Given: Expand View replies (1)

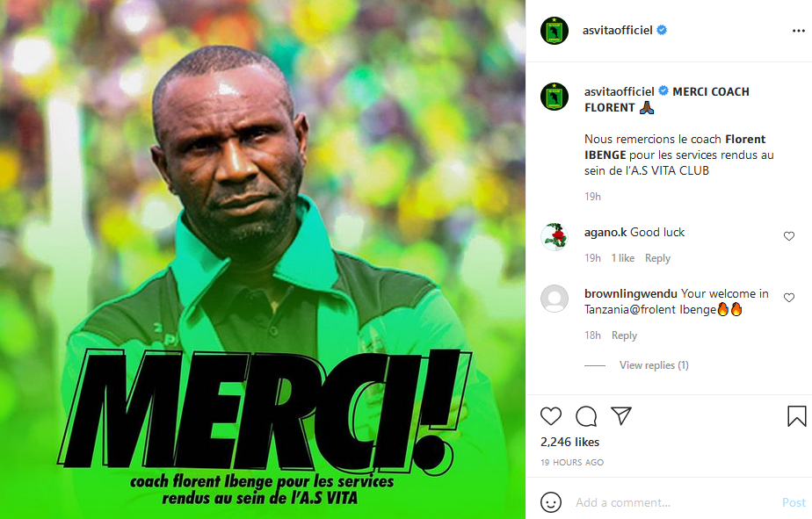Looking at the screenshot, I should 654,365.
